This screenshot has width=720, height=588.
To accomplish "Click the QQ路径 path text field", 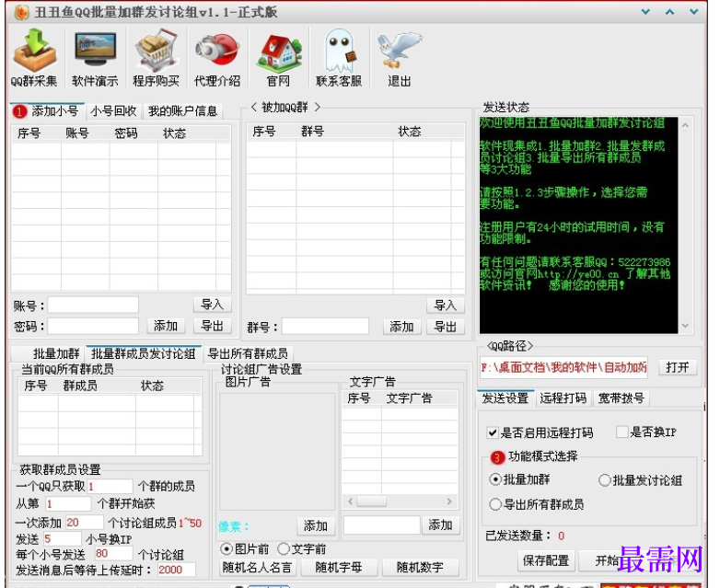I will coord(563,368).
